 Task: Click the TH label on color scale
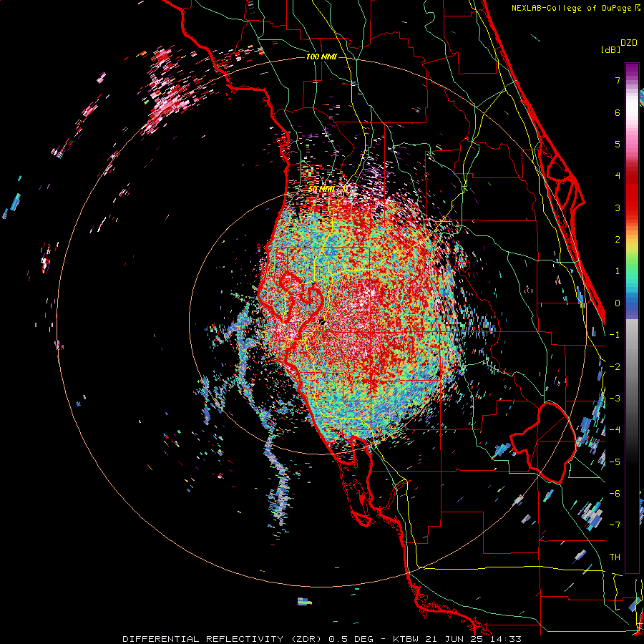pyautogui.click(x=615, y=557)
